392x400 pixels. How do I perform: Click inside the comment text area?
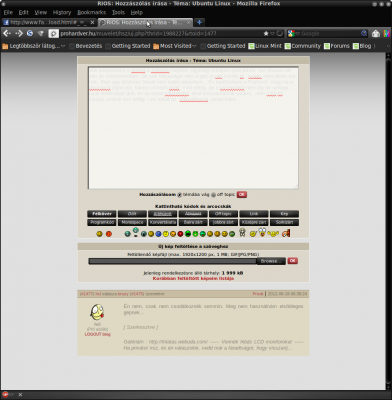[193, 128]
